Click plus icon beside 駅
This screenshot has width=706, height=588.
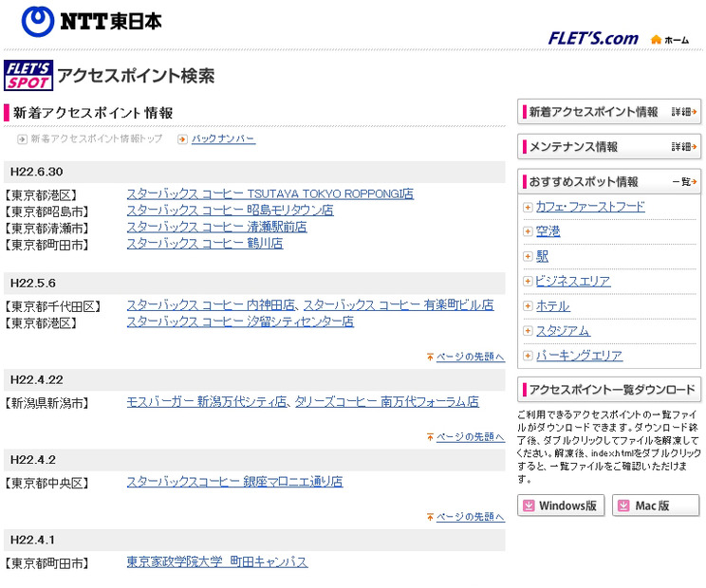pyautogui.click(x=528, y=257)
